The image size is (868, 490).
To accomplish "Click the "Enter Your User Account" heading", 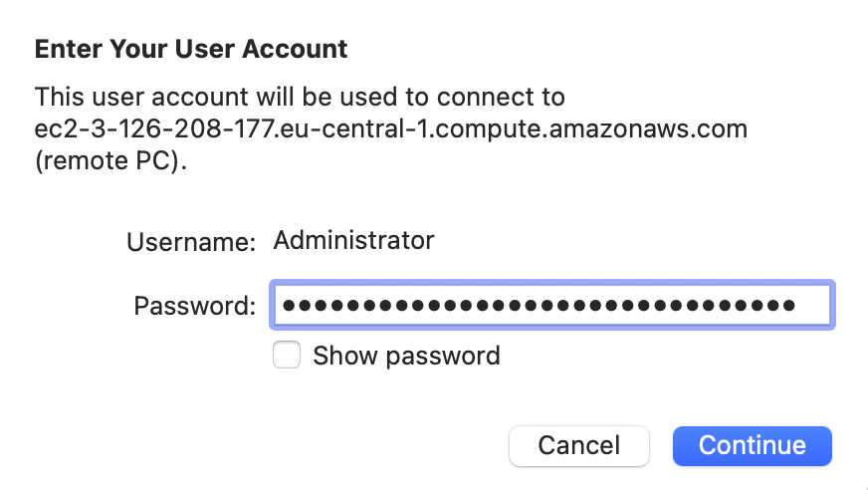I will point(191,48).
